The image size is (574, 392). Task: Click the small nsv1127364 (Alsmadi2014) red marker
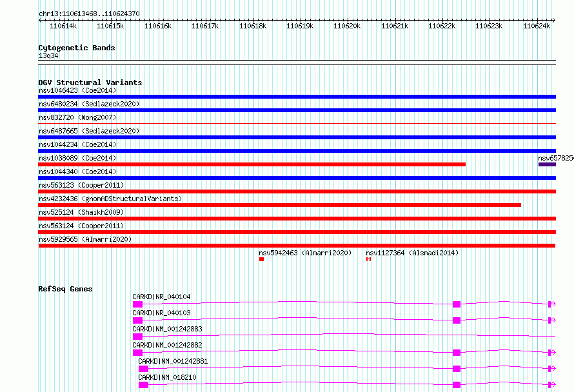pos(369,259)
